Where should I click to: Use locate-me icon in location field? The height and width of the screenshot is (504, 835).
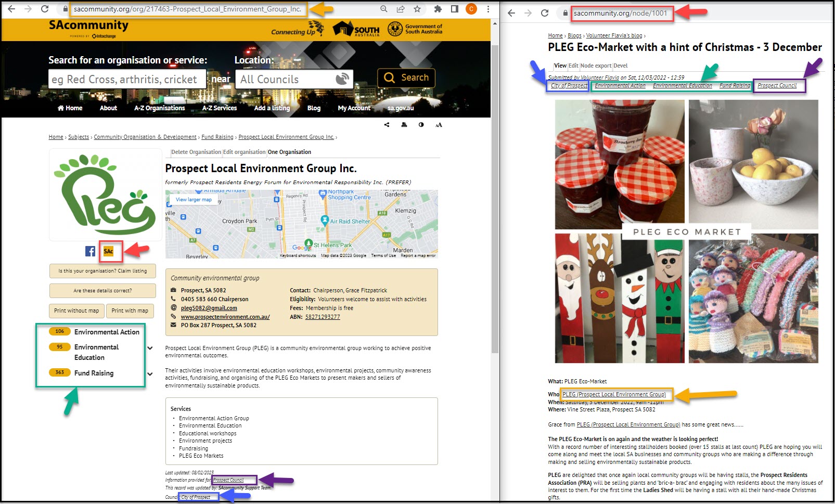click(342, 79)
